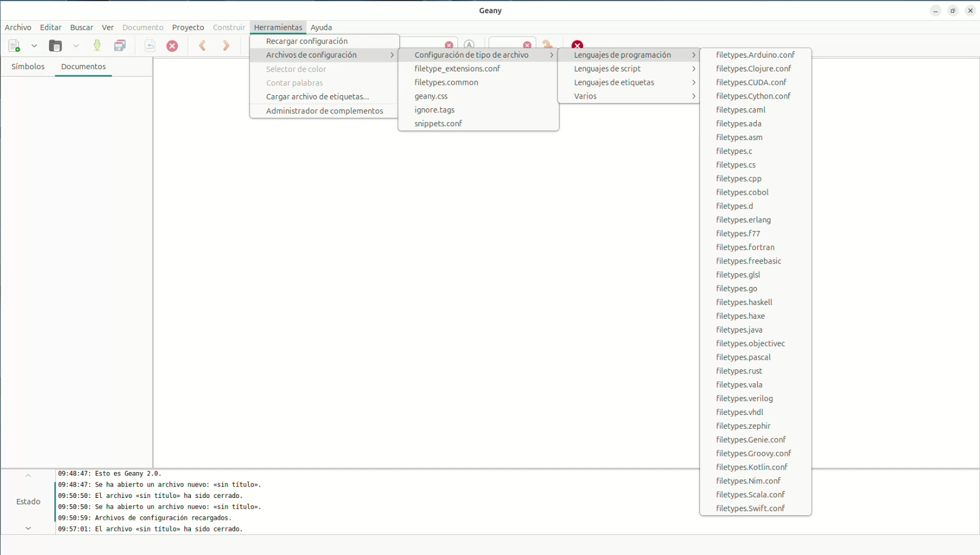
Task: Select the Estado message tab
Action: pyautogui.click(x=28, y=501)
